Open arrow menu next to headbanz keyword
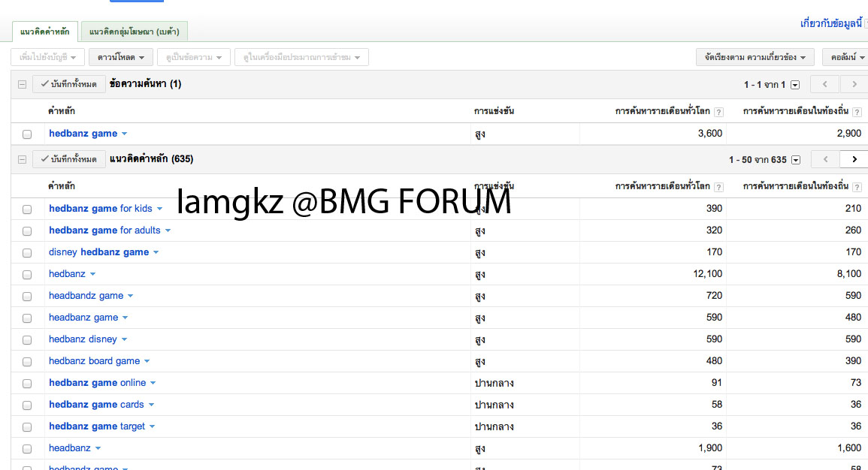 pos(98,448)
